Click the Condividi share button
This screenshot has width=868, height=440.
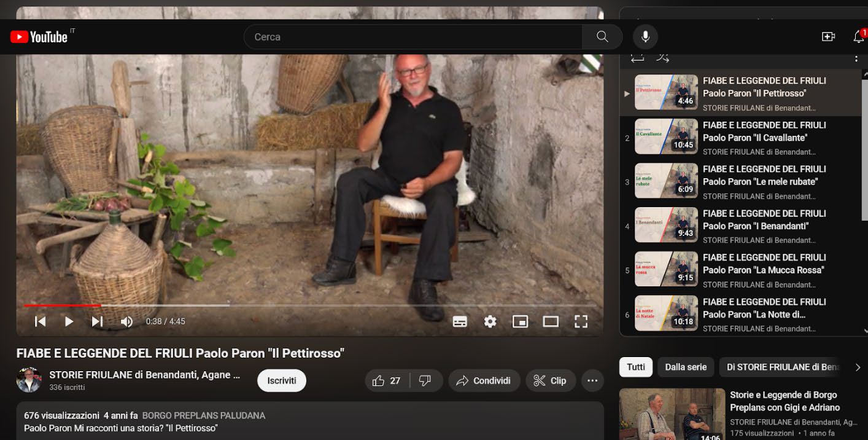click(x=484, y=381)
